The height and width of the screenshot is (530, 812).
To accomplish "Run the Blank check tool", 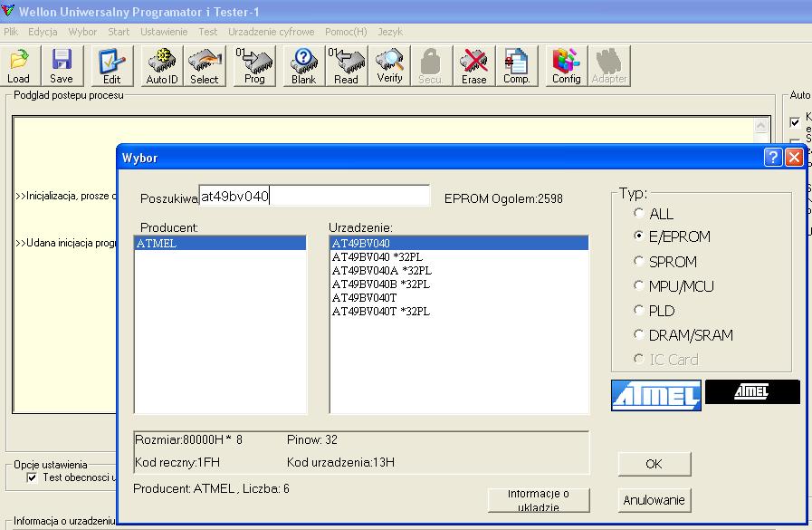I will click(303, 65).
